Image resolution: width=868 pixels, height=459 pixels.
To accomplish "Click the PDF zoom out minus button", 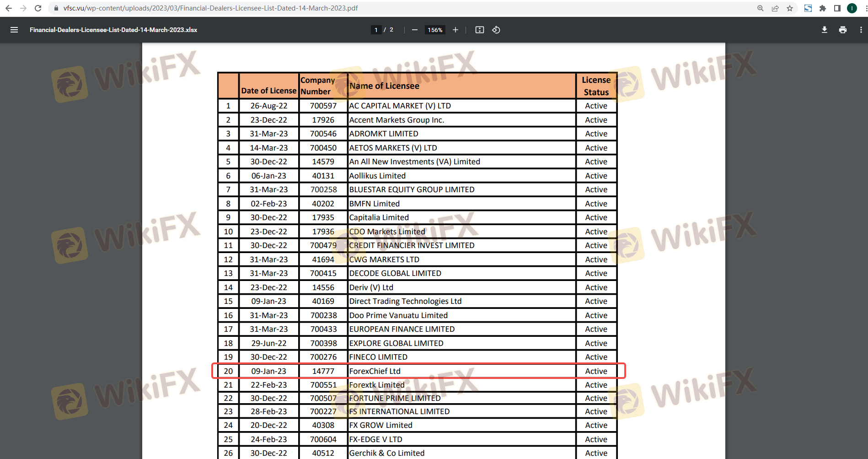I will tap(414, 30).
